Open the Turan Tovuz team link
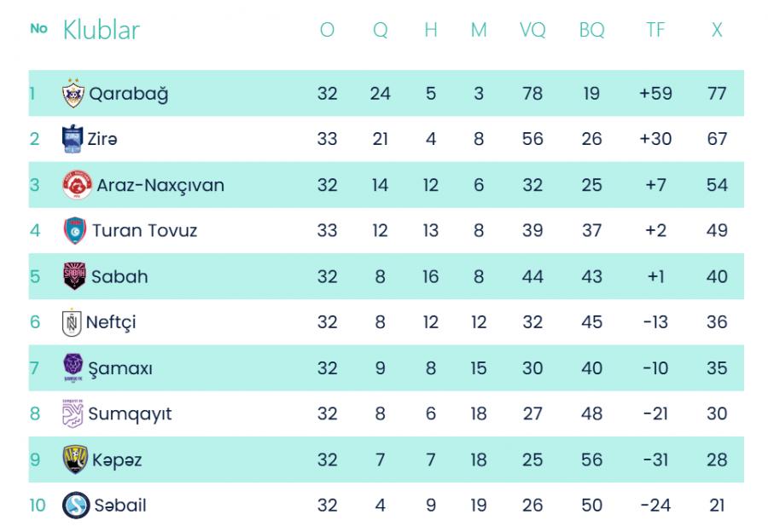 [x=144, y=230]
